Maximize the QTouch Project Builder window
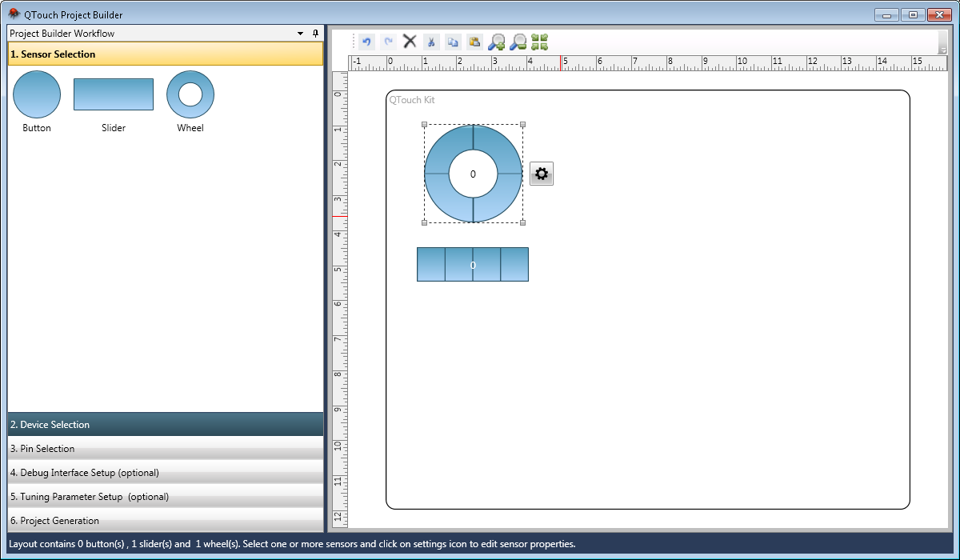Screen dimensions: 960x560 (913, 14)
